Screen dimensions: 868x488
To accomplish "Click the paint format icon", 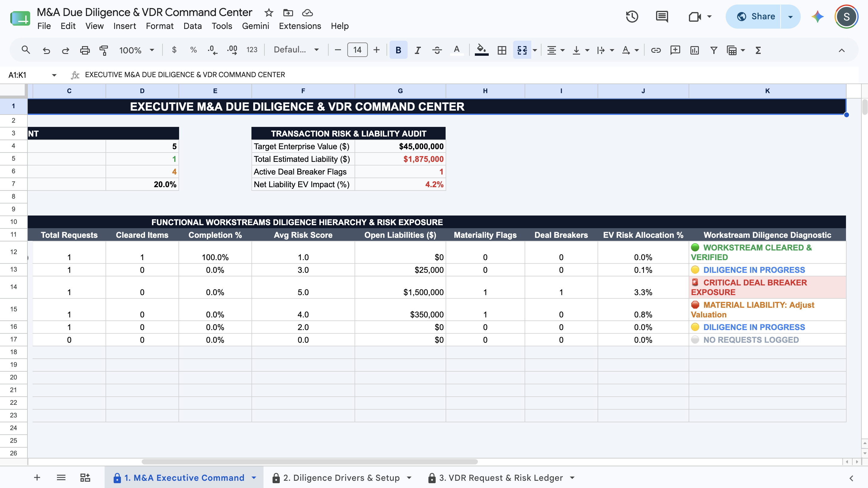I will [x=104, y=50].
